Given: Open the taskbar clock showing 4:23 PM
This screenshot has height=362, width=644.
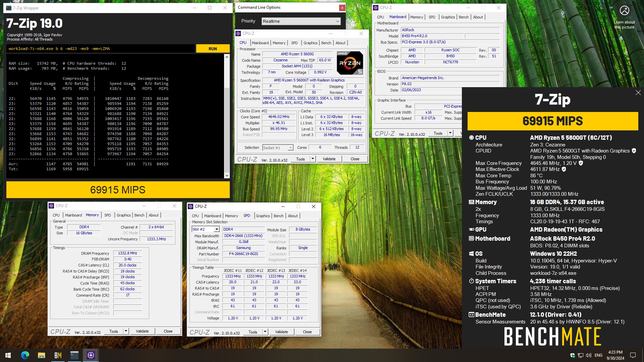Looking at the screenshot, I should tap(615, 355).
